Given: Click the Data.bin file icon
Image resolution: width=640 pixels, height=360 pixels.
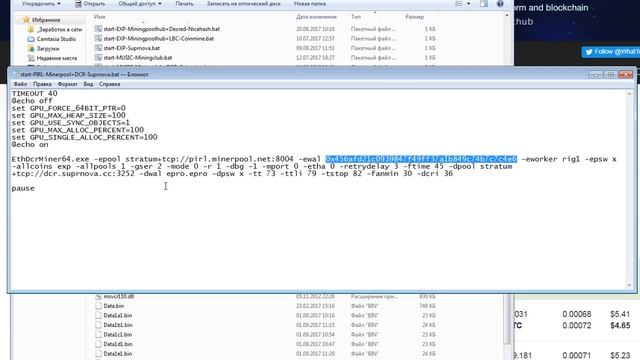Looking at the screenshot, I should point(98,306).
